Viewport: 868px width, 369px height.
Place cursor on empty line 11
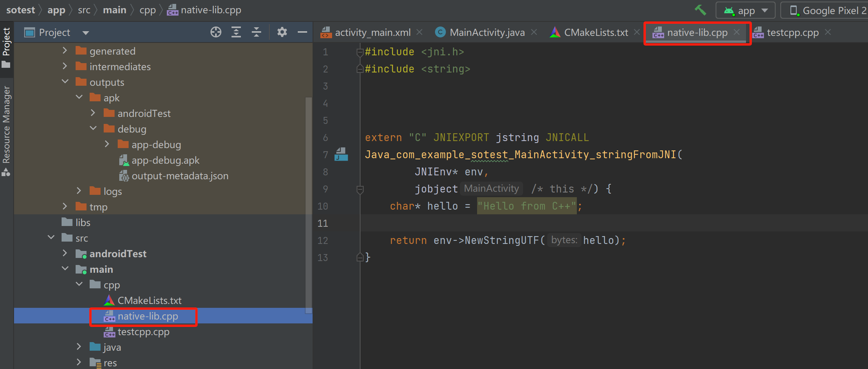click(614, 223)
